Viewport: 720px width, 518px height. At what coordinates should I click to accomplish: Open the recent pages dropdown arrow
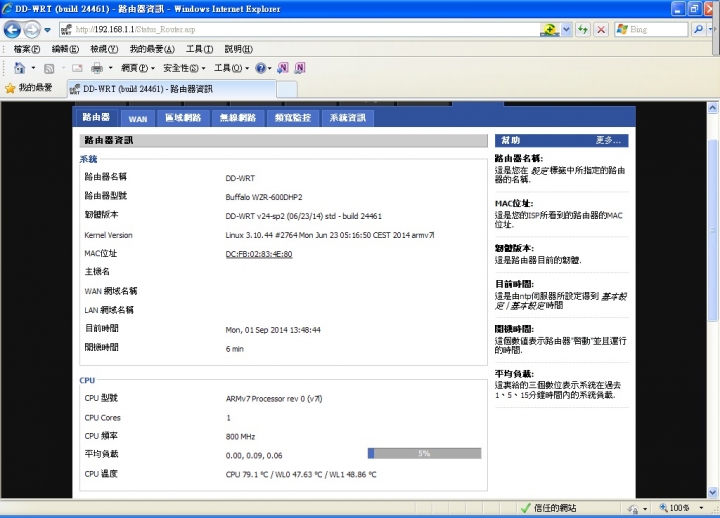(x=47, y=30)
